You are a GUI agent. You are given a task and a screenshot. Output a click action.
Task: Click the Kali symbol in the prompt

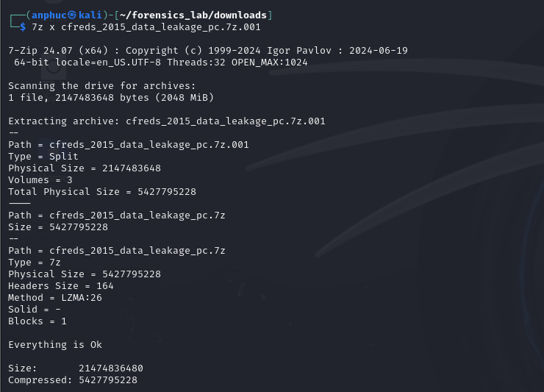tap(72, 15)
